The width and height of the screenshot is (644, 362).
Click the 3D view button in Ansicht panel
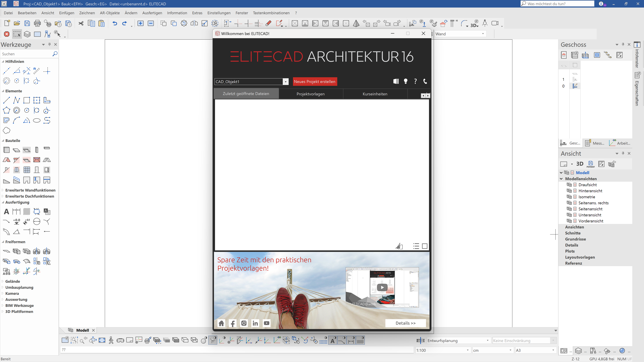[x=580, y=164]
